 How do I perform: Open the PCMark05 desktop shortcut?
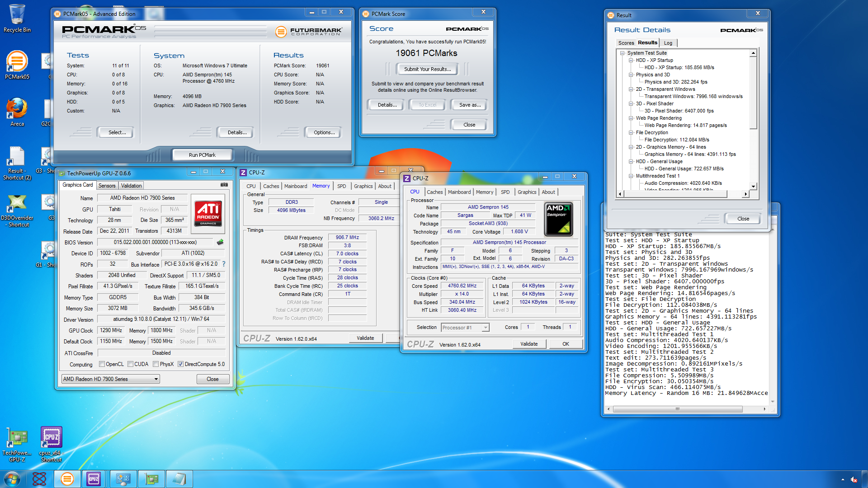click(x=17, y=64)
